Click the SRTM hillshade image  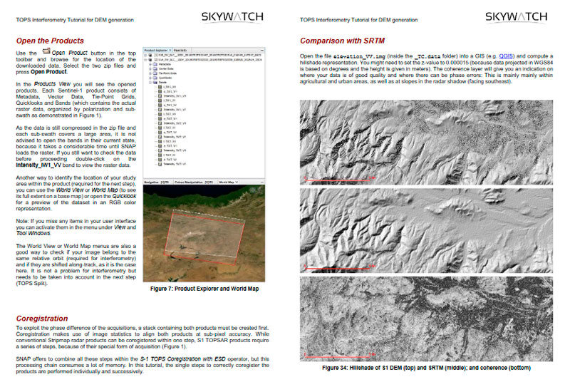point(426,230)
